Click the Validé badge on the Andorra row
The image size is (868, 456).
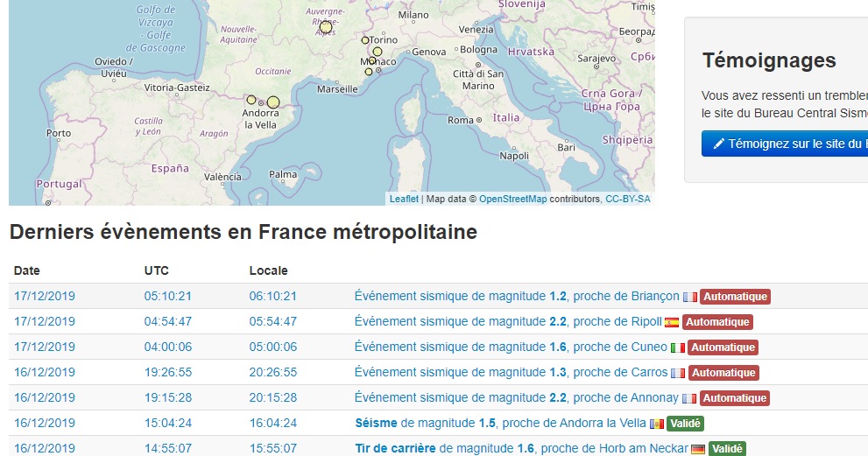point(685,424)
